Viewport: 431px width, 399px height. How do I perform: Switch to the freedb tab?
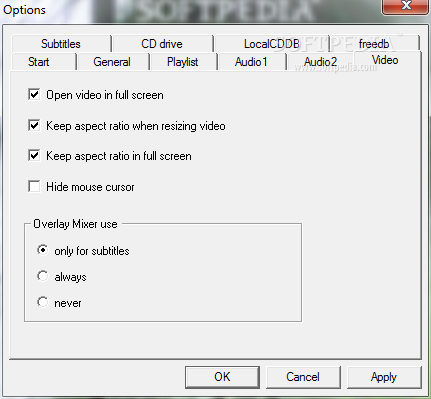pyautogui.click(x=374, y=44)
